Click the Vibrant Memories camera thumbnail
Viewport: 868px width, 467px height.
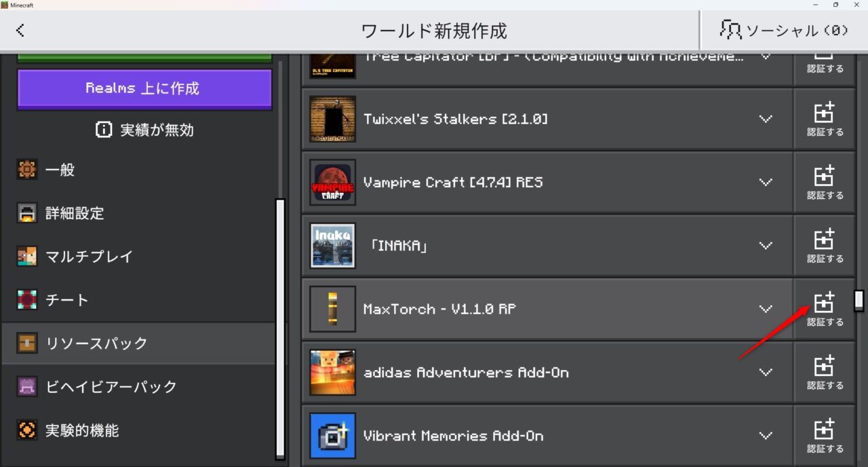(332, 436)
